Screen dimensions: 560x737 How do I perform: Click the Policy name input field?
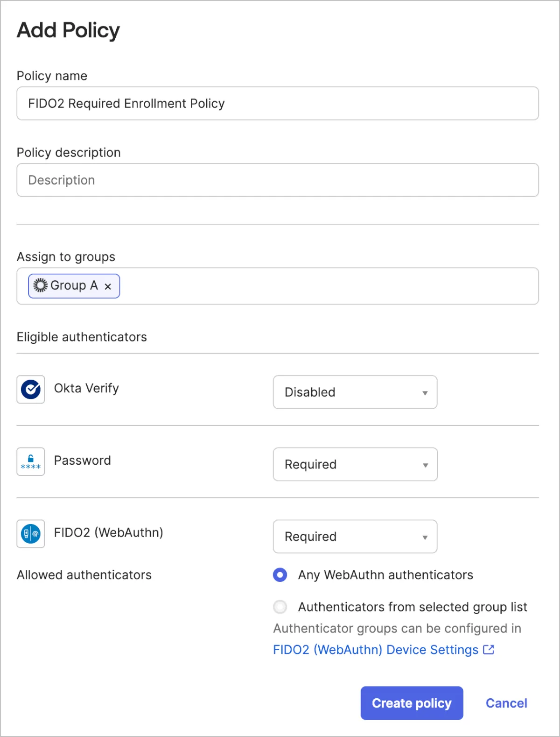278,103
